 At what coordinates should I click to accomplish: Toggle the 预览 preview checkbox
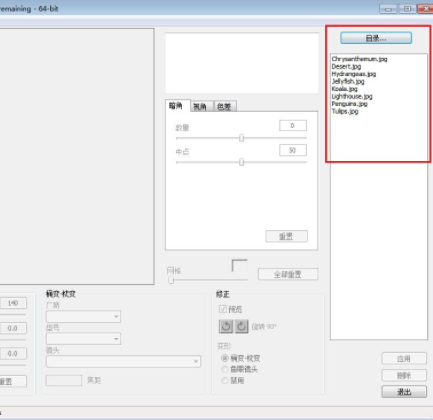click(x=223, y=309)
